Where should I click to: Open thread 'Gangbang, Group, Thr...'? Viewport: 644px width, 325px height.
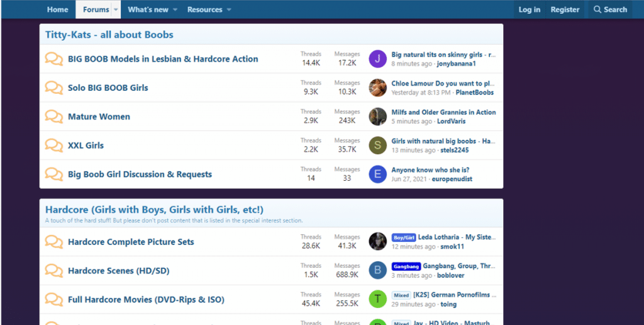click(x=460, y=266)
